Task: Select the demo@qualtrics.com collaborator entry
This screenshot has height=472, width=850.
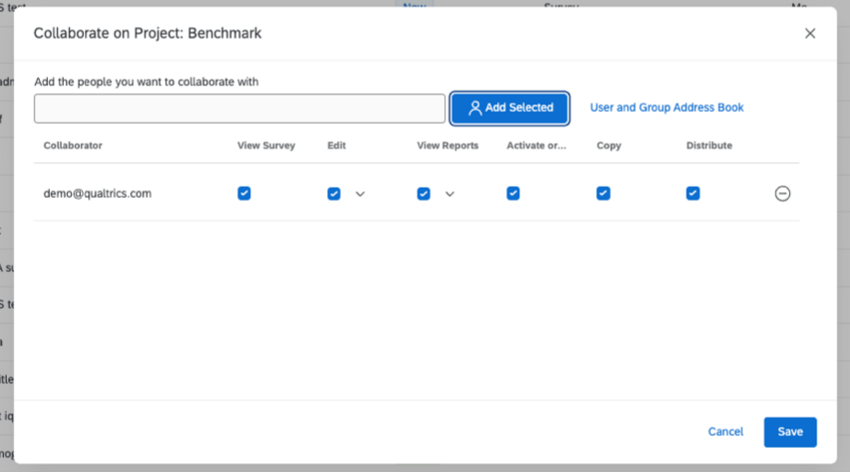Action: tap(97, 194)
